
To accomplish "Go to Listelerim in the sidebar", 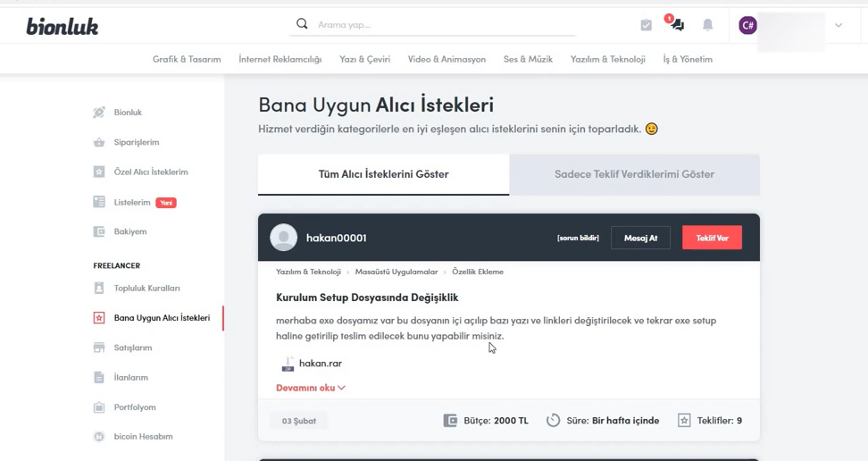I will click(132, 203).
